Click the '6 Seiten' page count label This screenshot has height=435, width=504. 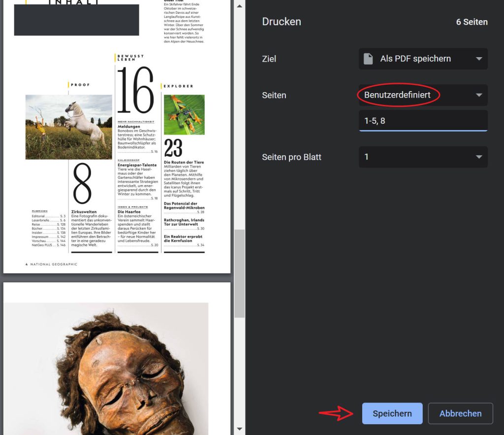[472, 22]
